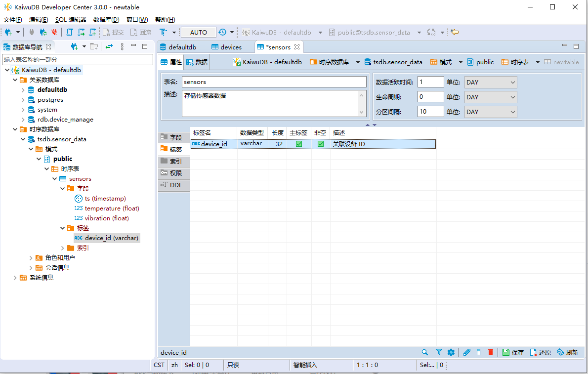Switch to the 数据 tab
This screenshot has height=374, width=588.
coord(197,62)
